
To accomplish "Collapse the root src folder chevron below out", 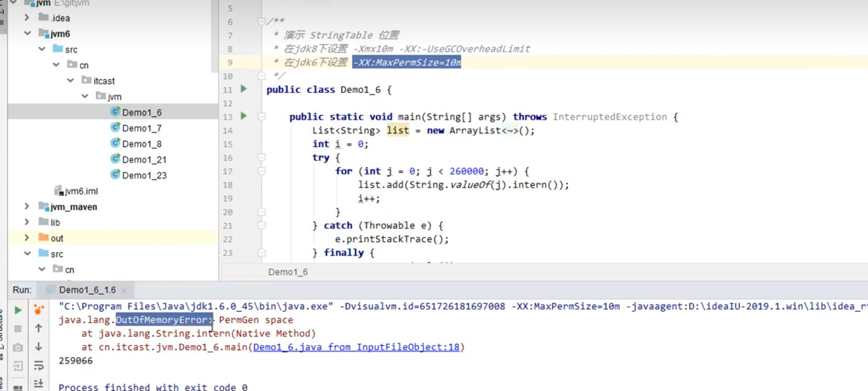I will tap(27, 254).
